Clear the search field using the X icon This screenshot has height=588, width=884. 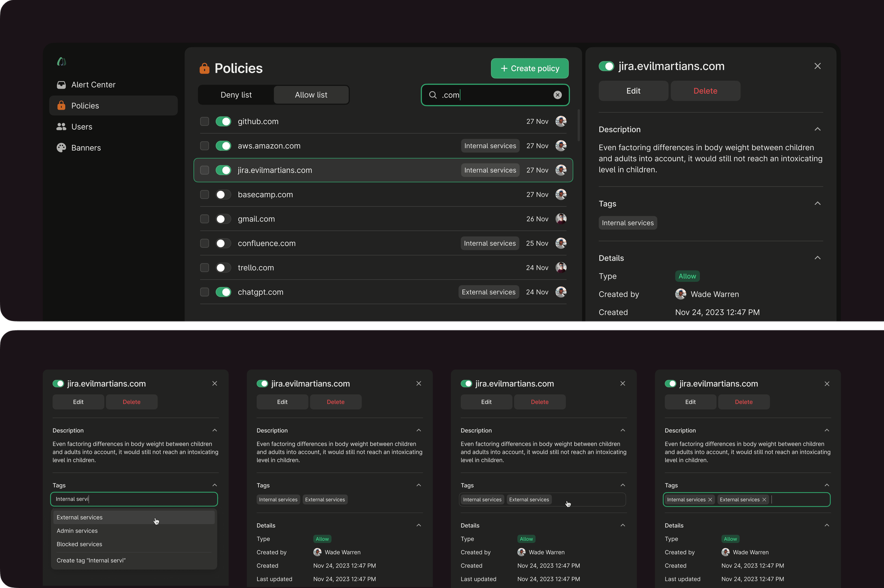(x=557, y=95)
